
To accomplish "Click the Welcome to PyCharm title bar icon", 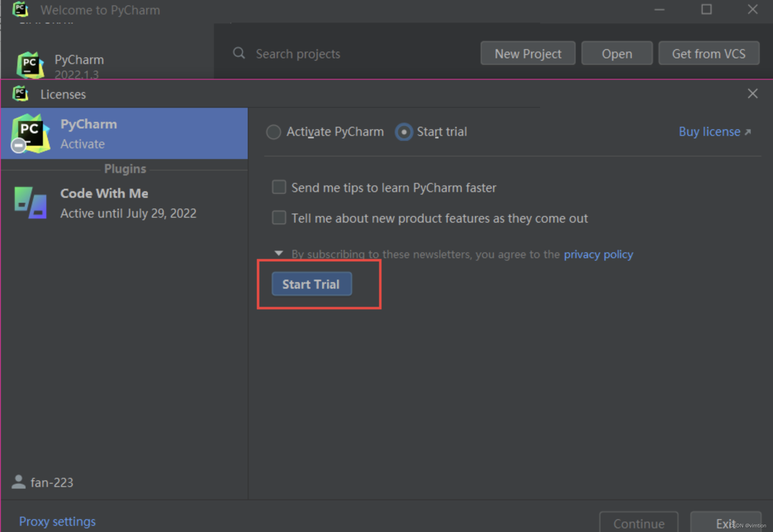I will pyautogui.click(x=20, y=9).
